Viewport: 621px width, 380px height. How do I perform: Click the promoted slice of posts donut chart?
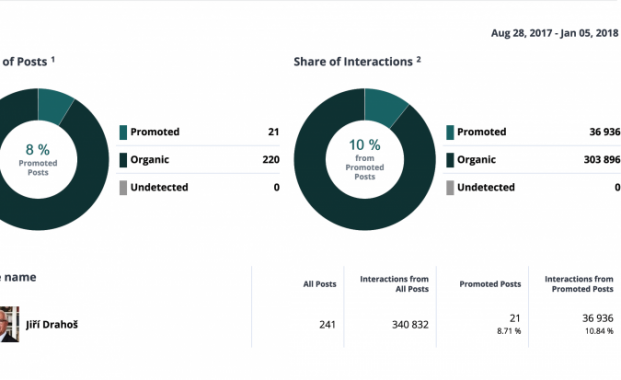(55, 105)
